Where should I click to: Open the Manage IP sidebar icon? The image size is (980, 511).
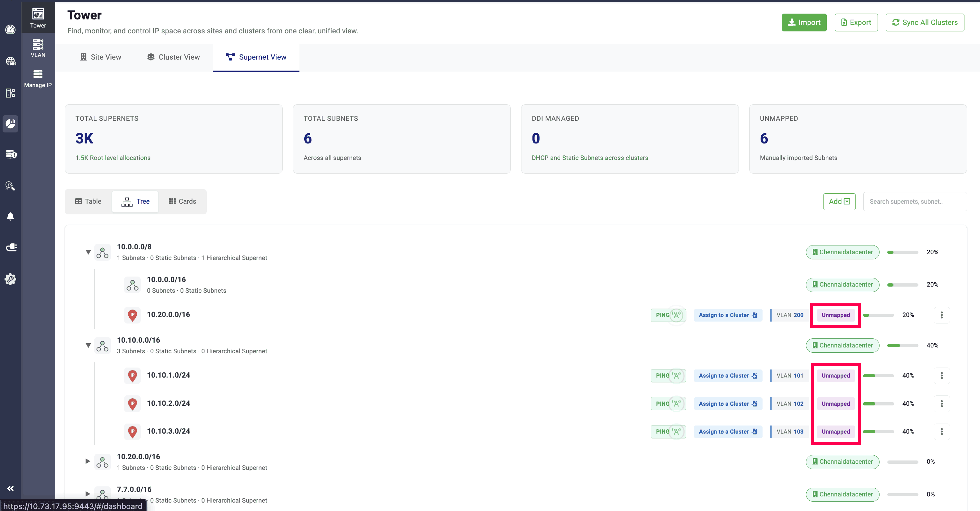tap(38, 78)
